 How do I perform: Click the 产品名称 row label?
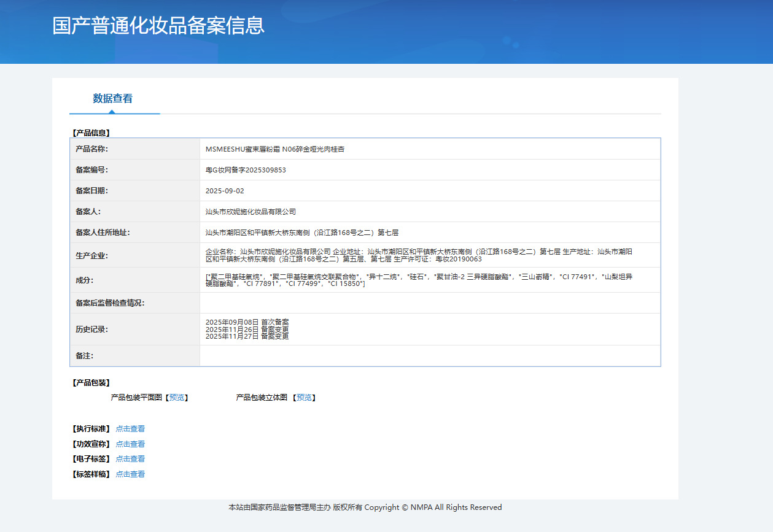coord(91,149)
